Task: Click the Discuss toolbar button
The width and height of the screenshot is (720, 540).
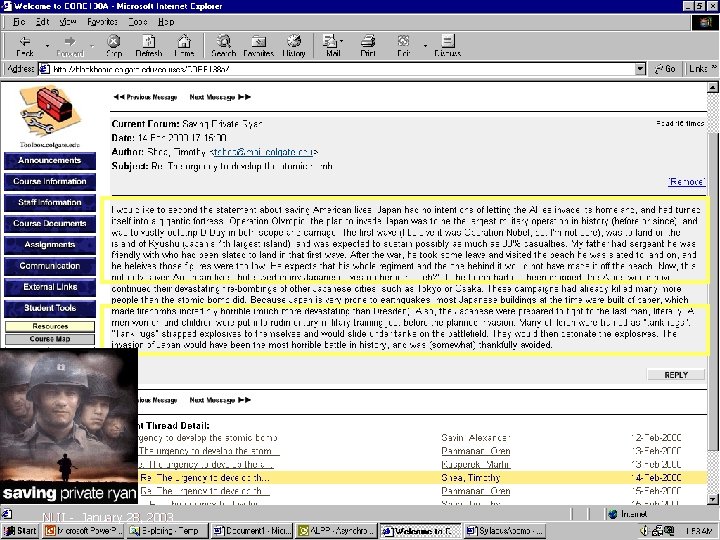Action: click(x=448, y=46)
